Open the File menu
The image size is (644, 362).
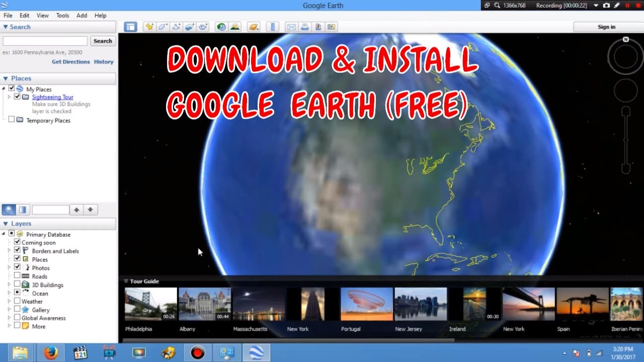8,16
